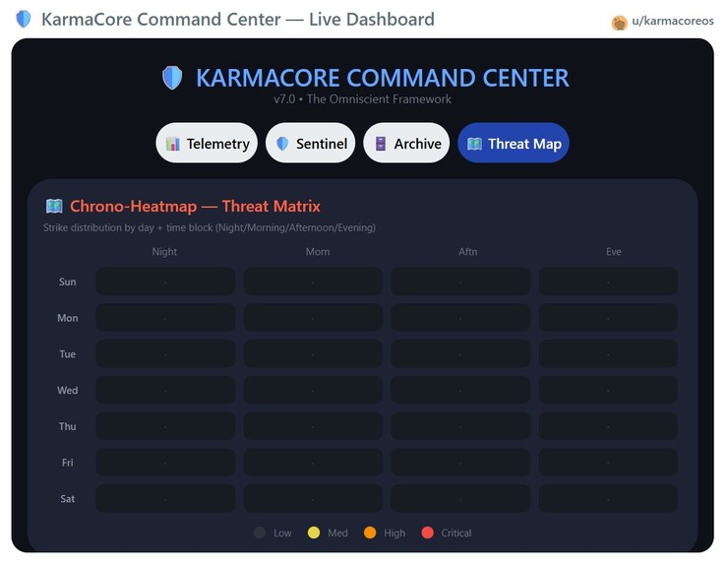
Task: Open the Telemetry tab
Action: pos(207,143)
